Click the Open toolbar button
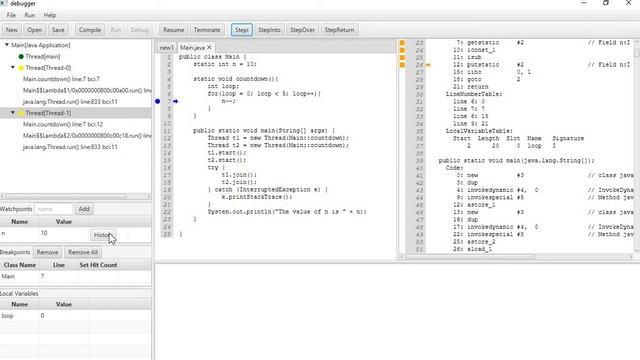This screenshot has width=640, height=360. (34, 30)
